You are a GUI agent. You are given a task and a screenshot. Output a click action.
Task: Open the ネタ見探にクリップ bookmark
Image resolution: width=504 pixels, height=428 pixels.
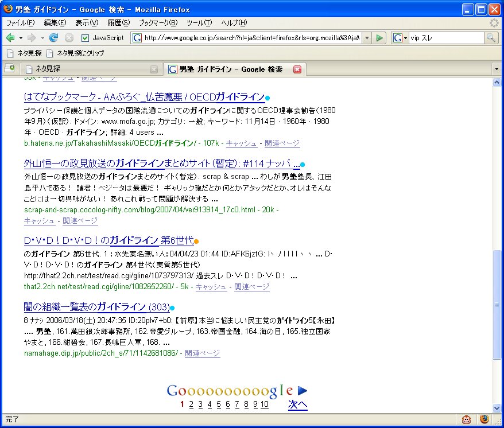point(76,53)
